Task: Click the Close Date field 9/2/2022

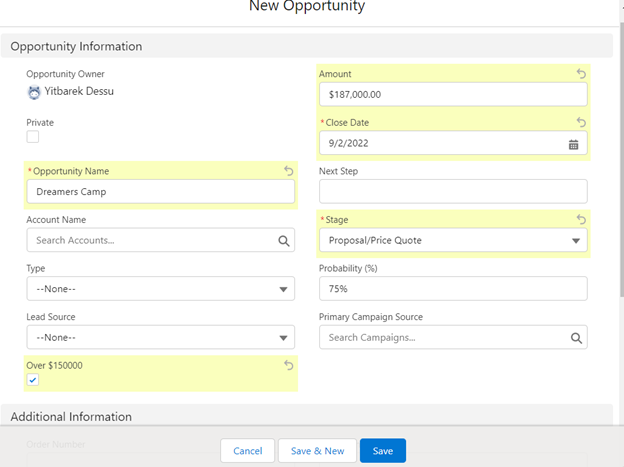Action: tap(453, 143)
